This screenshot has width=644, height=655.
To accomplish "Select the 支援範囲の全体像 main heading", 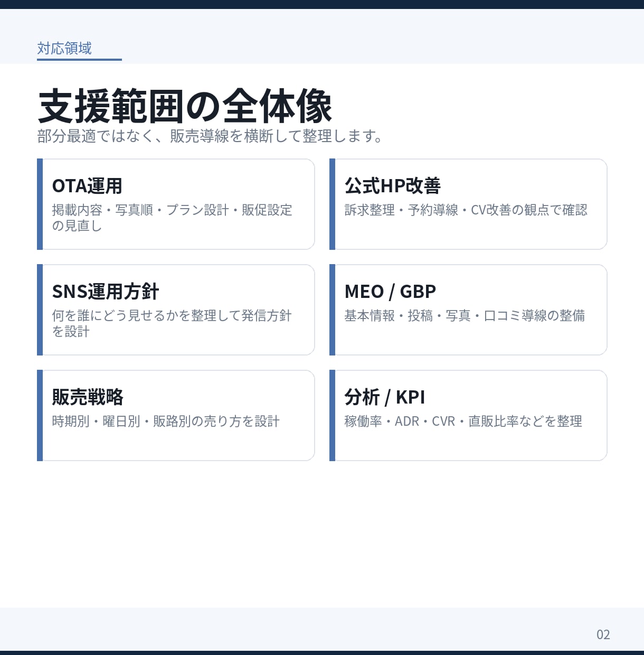I will 185,106.
